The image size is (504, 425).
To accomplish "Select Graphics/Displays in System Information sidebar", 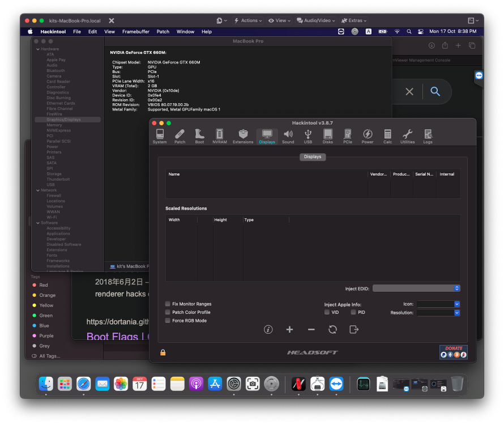I will point(67,120).
